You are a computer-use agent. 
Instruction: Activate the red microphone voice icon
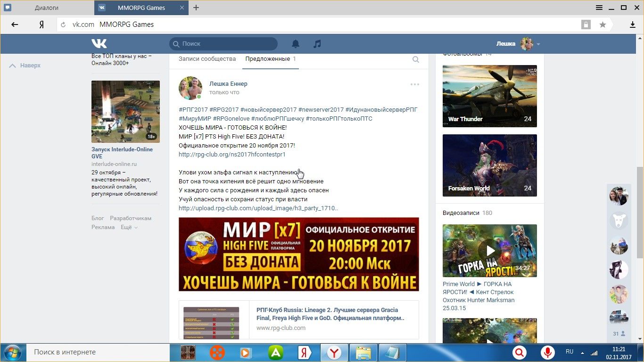coord(547,353)
